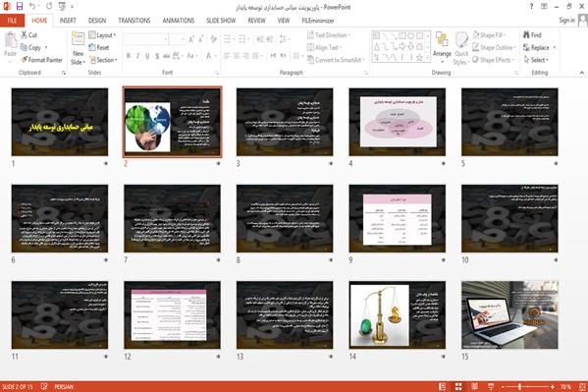Click the Sign in link

[566, 21]
